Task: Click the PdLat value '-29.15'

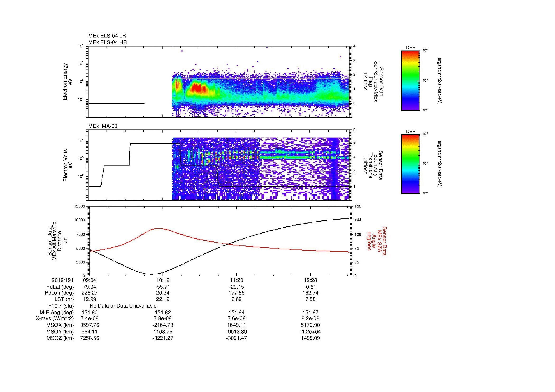Action: (236, 287)
